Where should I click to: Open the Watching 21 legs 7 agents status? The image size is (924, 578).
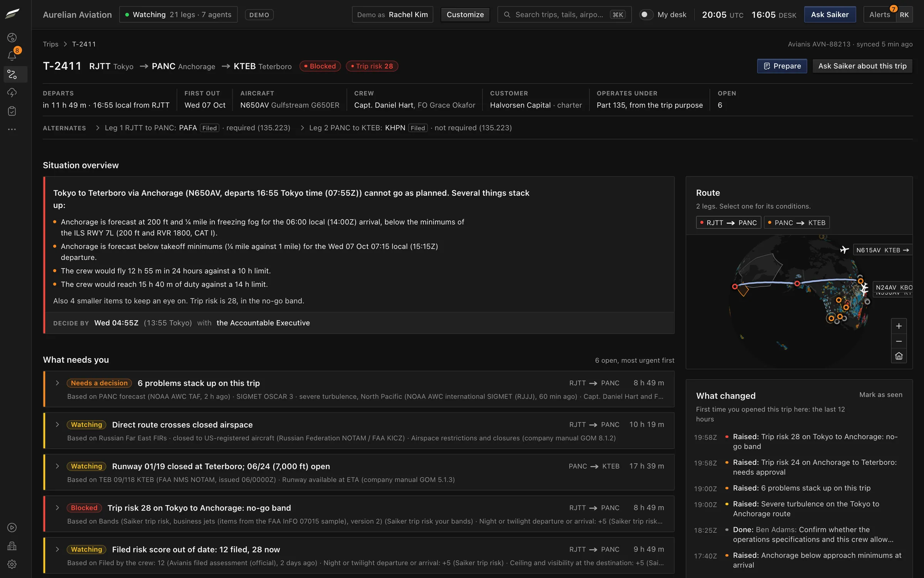[x=178, y=15]
